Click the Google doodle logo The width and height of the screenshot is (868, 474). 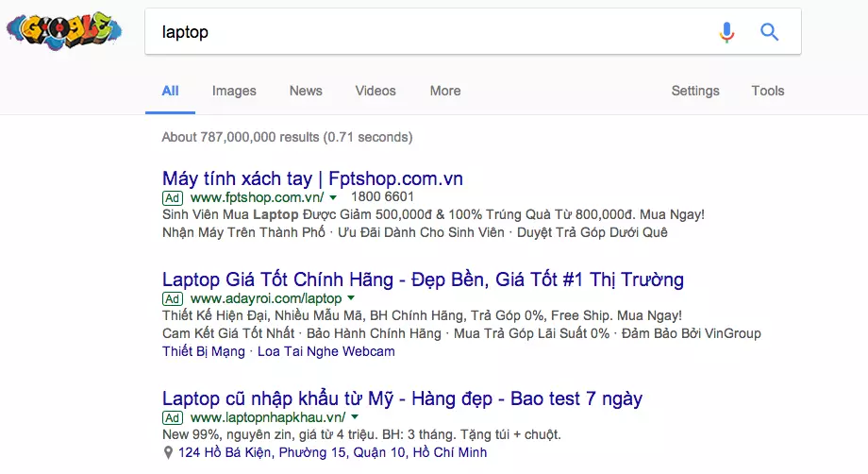pos(63,31)
